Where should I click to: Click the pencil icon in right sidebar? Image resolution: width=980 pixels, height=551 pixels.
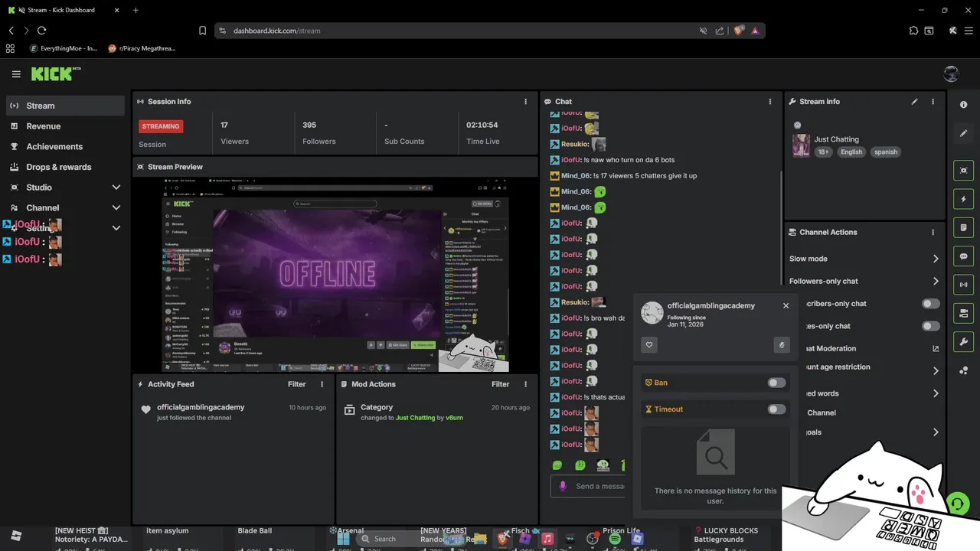964,133
